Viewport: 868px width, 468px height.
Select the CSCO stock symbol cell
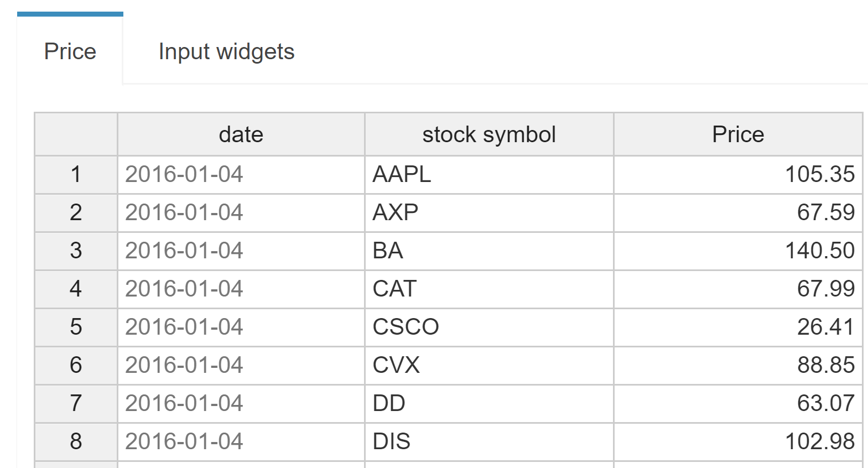pyautogui.click(x=489, y=327)
